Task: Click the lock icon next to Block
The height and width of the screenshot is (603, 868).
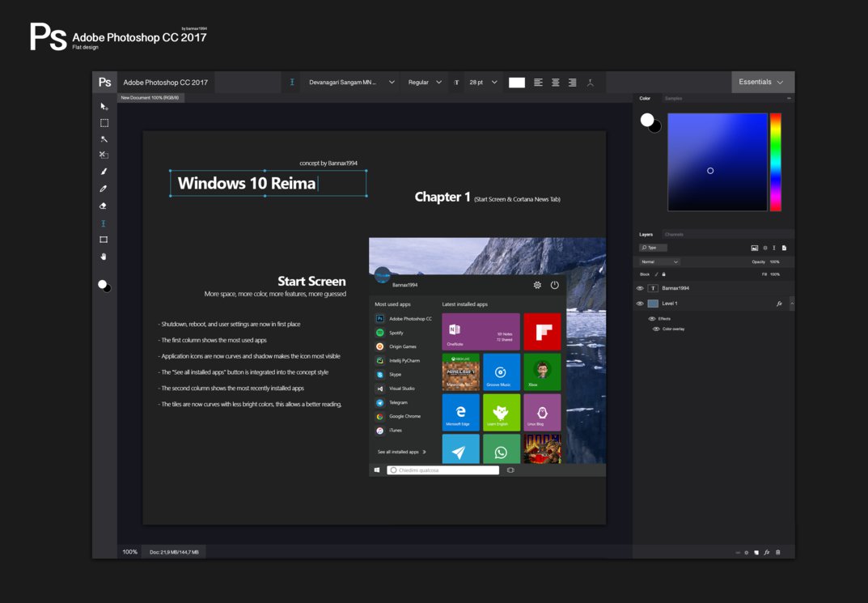Action: pyautogui.click(x=664, y=274)
